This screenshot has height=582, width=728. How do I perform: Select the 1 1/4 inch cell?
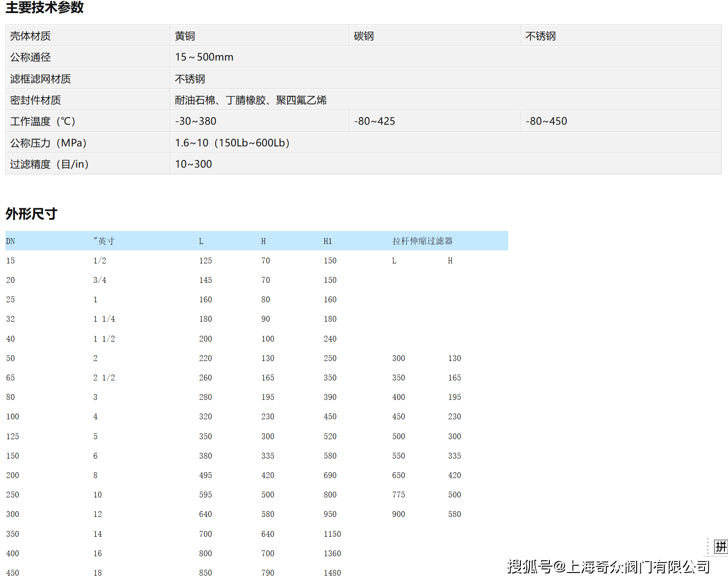click(x=104, y=319)
